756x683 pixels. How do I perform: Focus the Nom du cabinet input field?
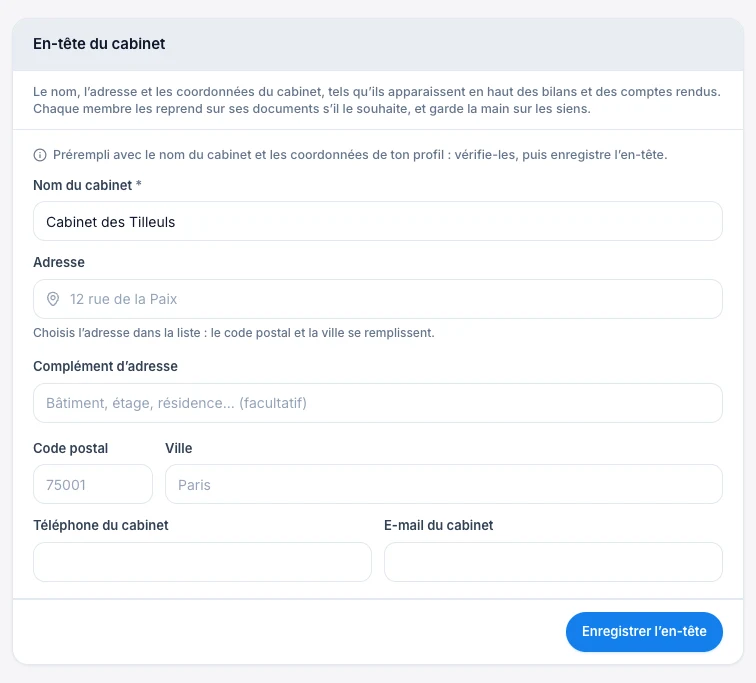378,221
